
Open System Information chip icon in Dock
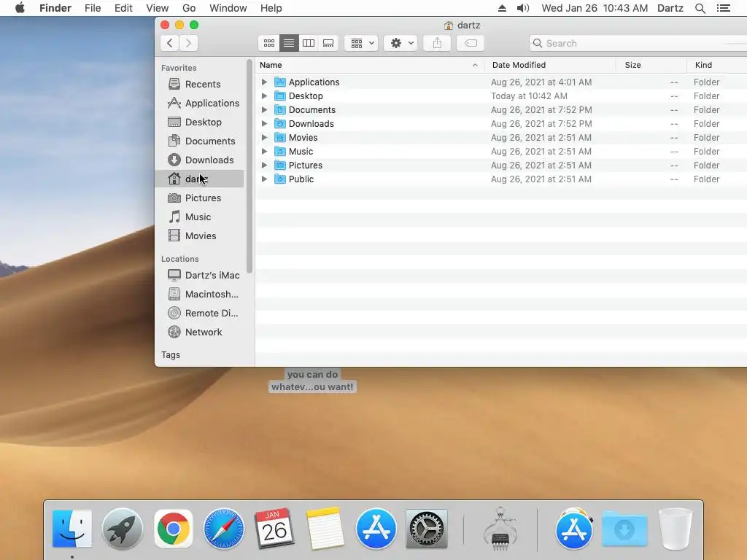coord(500,529)
